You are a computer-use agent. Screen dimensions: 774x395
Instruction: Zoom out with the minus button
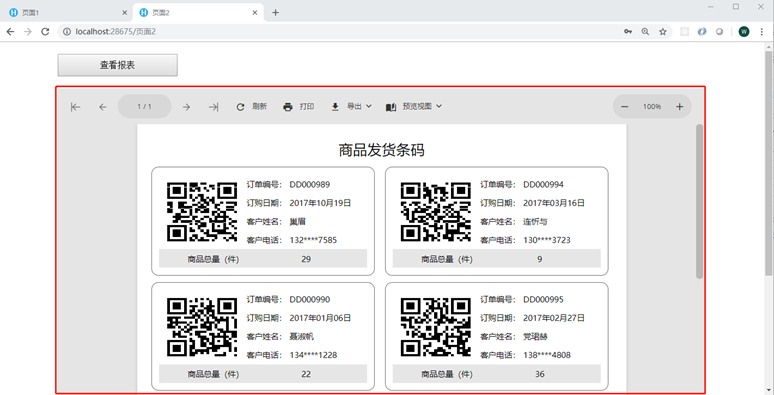pos(624,106)
